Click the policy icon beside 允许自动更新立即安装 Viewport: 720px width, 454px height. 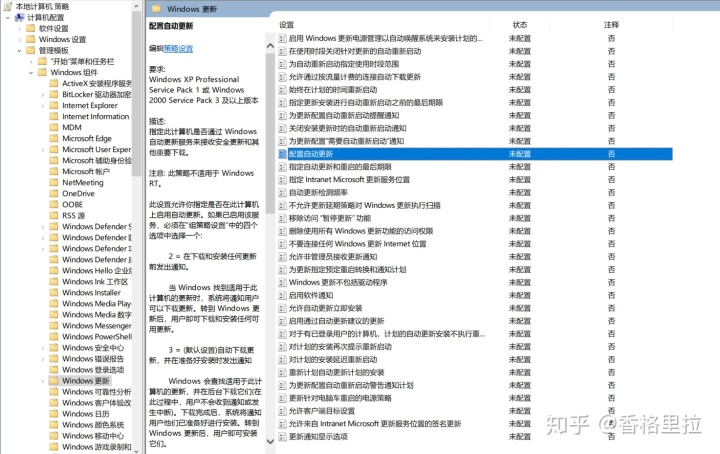[283, 308]
